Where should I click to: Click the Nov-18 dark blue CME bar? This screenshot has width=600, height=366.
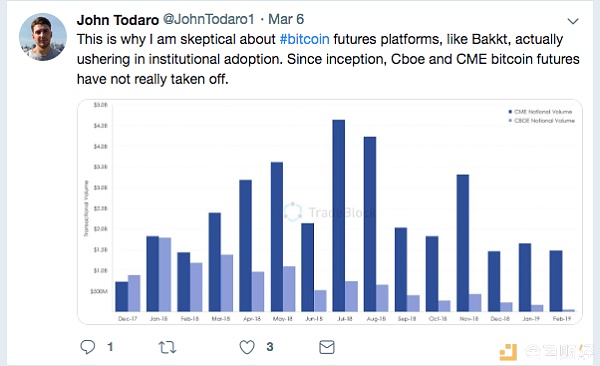click(463, 243)
